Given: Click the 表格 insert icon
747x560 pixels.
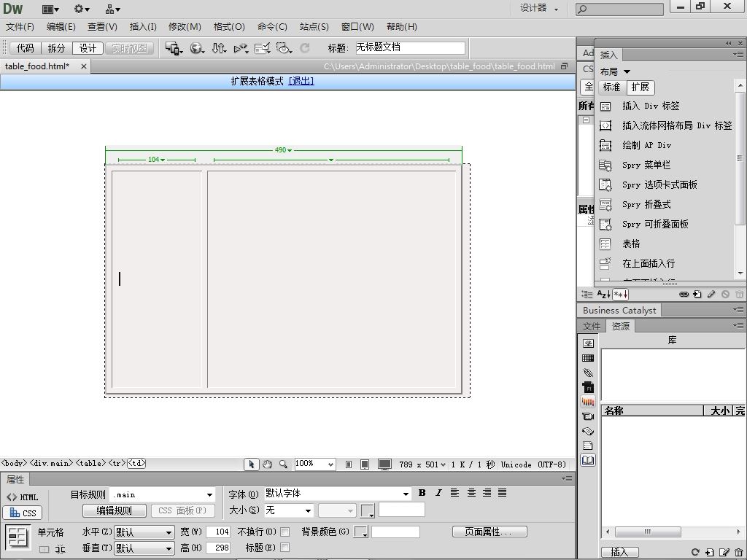Looking at the screenshot, I should tap(605, 244).
